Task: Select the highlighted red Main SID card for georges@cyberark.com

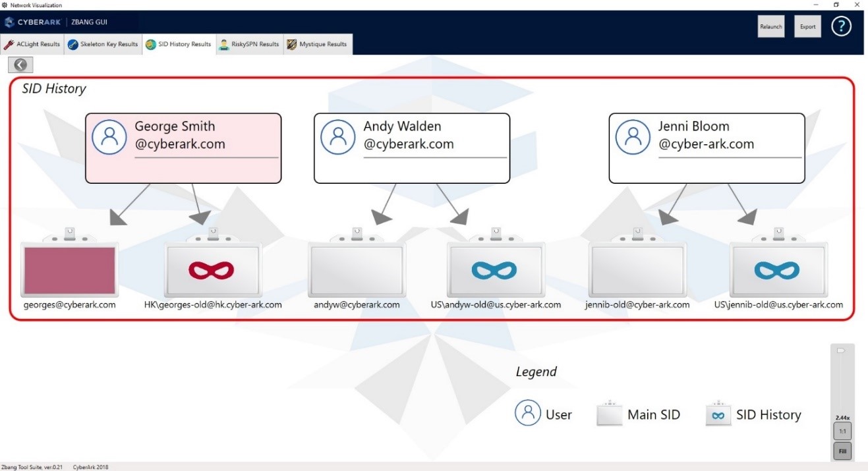Action: tap(69, 268)
